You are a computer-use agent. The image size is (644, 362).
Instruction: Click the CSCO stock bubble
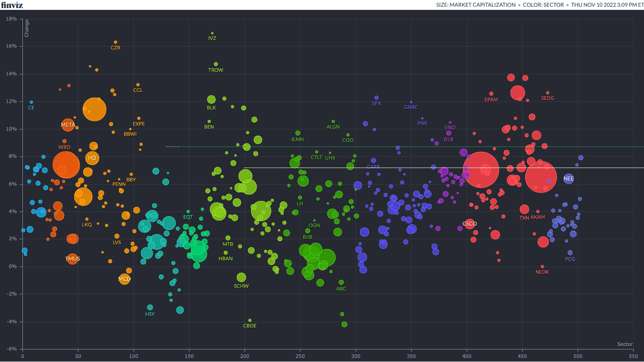click(x=470, y=224)
